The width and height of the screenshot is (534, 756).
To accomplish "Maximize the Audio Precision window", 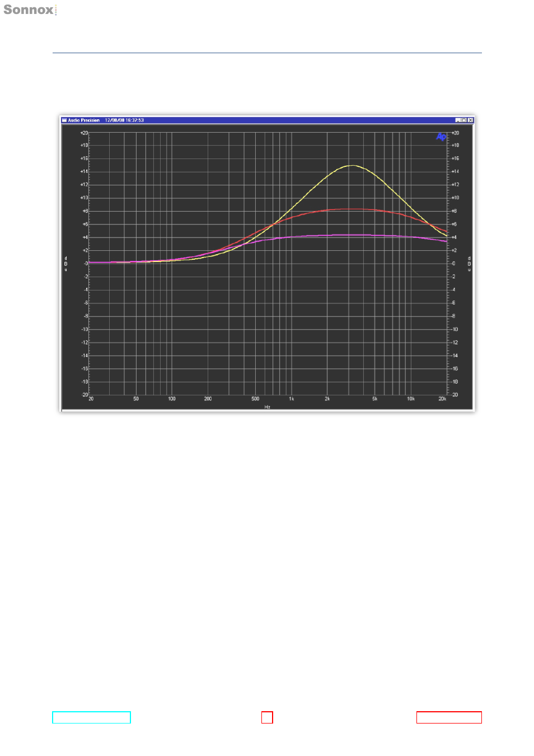I will pyautogui.click(x=464, y=120).
